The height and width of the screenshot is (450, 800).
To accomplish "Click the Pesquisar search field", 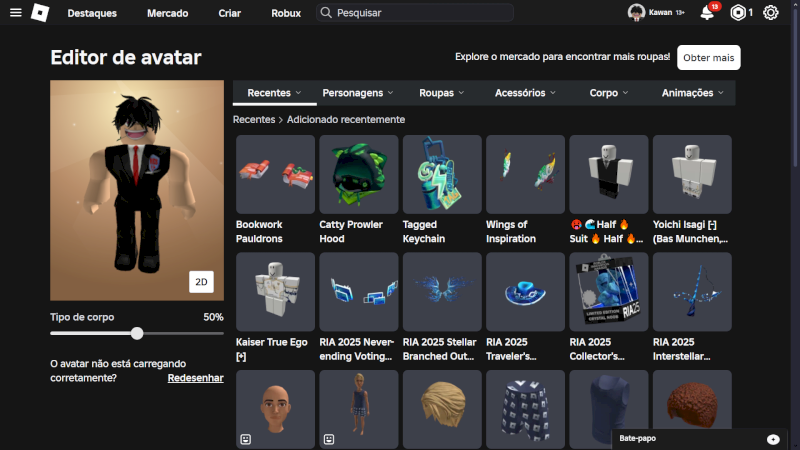I will [415, 13].
